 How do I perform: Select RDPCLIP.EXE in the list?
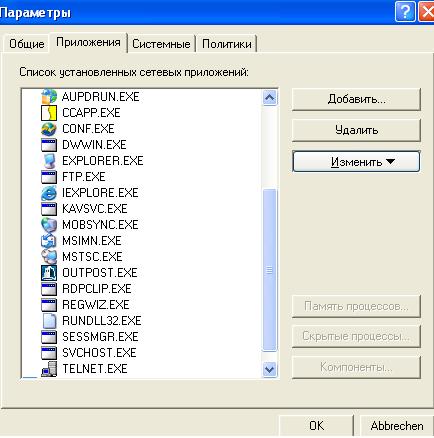click(x=97, y=289)
